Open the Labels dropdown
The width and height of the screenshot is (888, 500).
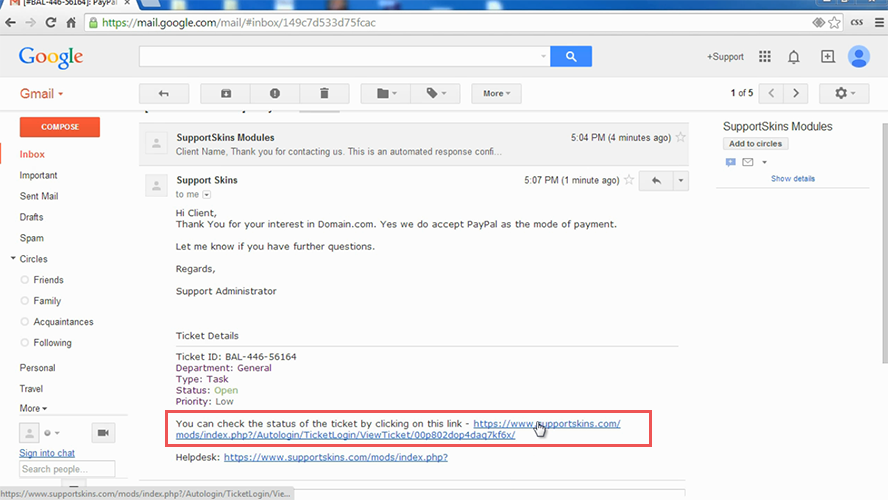click(437, 93)
